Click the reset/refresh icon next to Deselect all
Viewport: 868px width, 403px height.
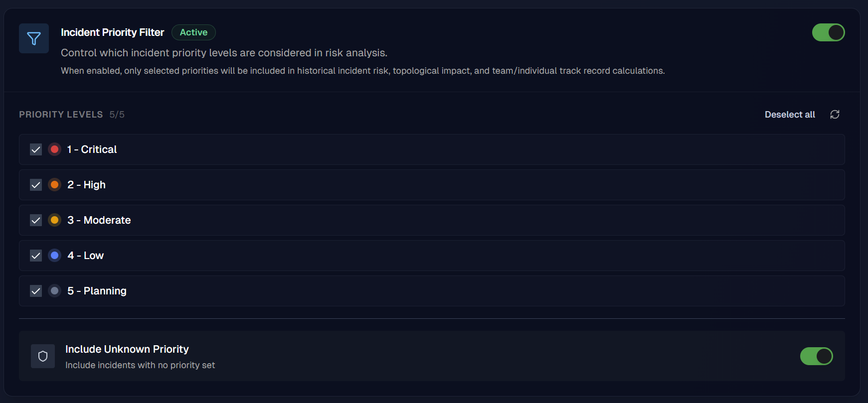(835, 114)
